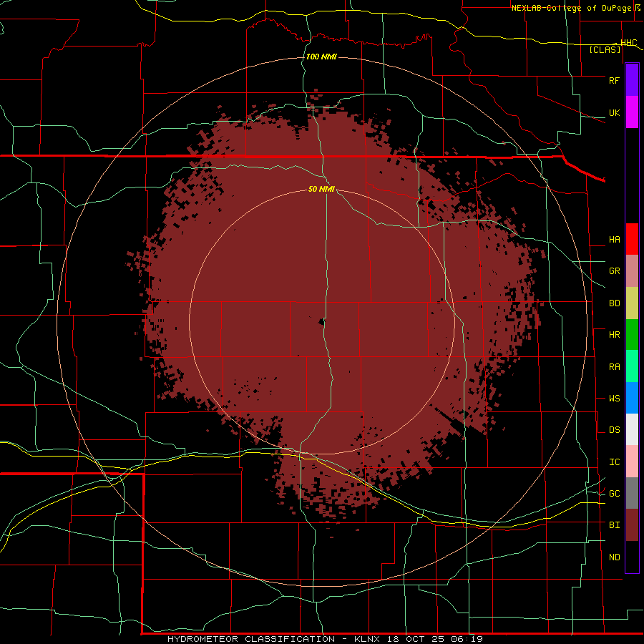The width and height of the screenshot is (644, 644).
Task: Click the RF purple legend swatch
Action: [x=632, y=80]
